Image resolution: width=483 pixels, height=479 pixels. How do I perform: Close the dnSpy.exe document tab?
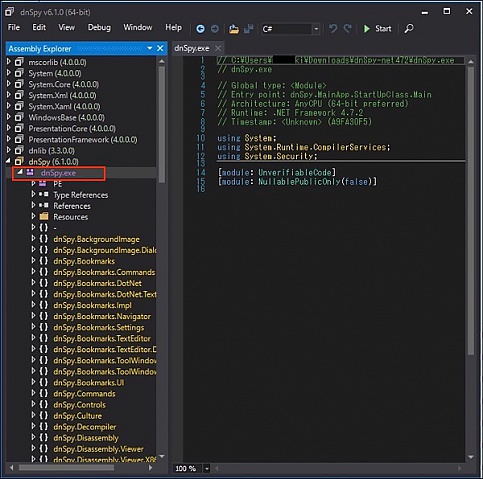click(218, 48)
